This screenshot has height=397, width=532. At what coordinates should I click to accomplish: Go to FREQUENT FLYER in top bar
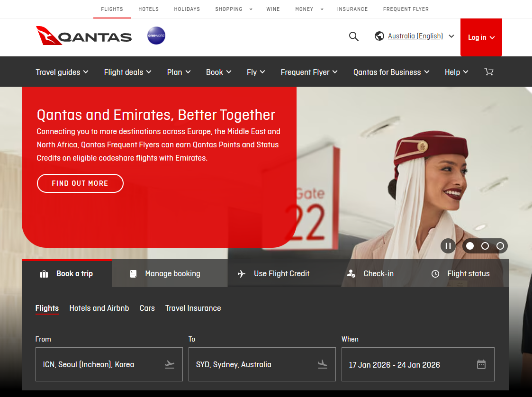click(406, 9)
